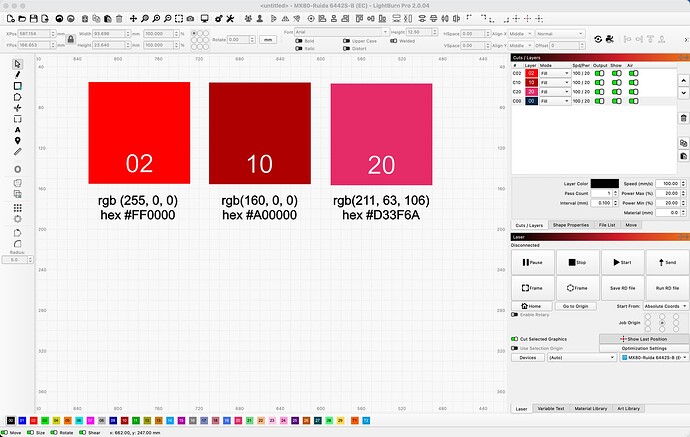Select the Draw Lines pencil tool
The width and height of the screenshot is (690, 437).
point(18,75)
